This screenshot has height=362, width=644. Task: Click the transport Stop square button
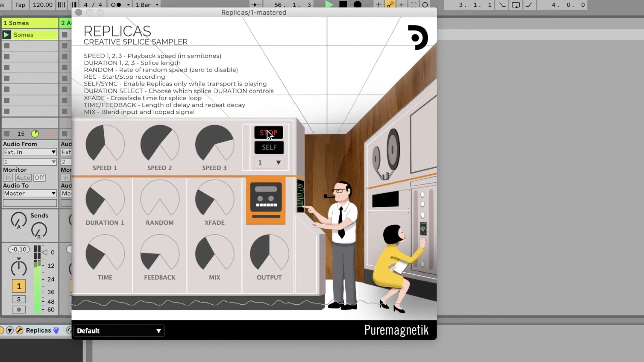click(343, 5)
